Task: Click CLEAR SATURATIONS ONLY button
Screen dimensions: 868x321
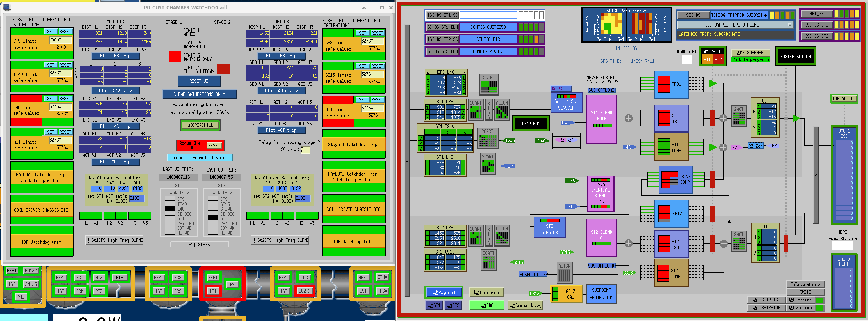Action: click(x=200, y=94)
